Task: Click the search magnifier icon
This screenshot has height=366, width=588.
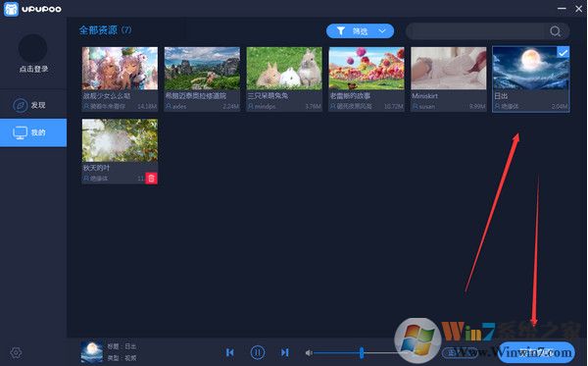Action: pos(556,31)
